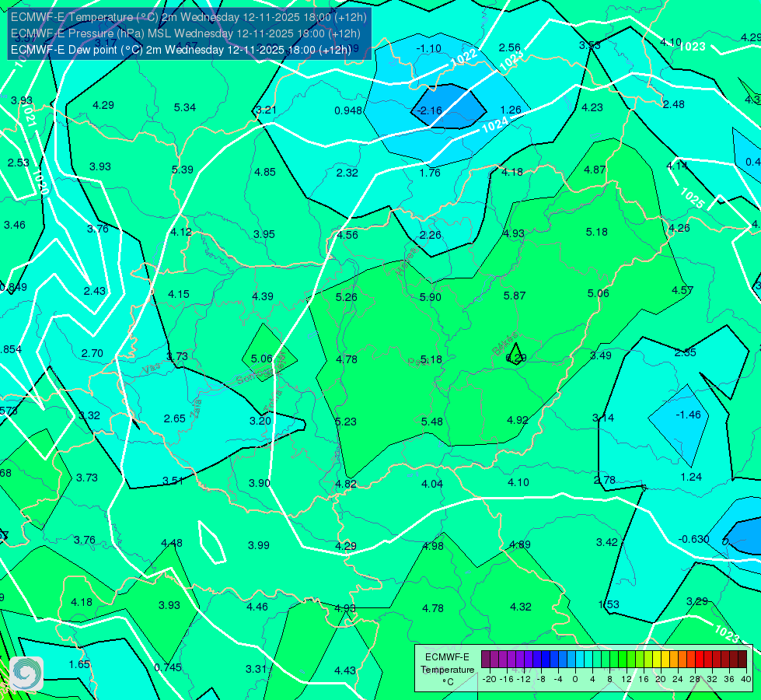Click the 3.20 temperature value
The width and height of the screenshot is (761, 700).
(x=260, y=421)
